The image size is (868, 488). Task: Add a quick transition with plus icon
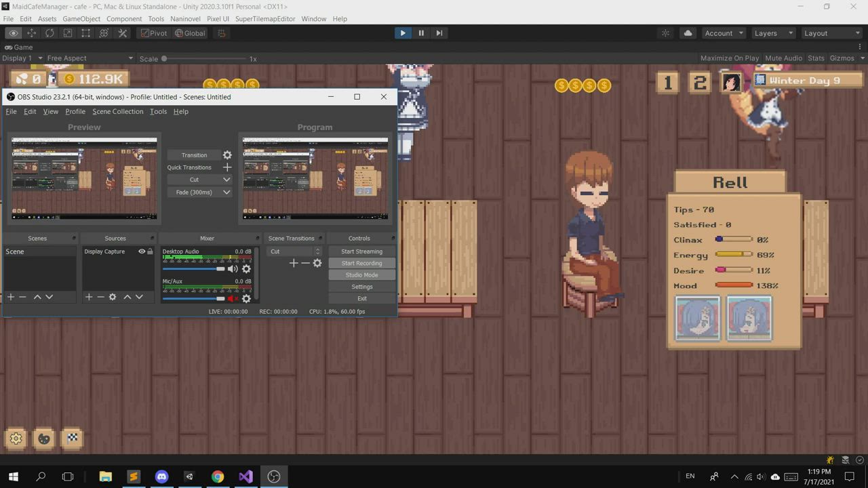click(227, 167)
